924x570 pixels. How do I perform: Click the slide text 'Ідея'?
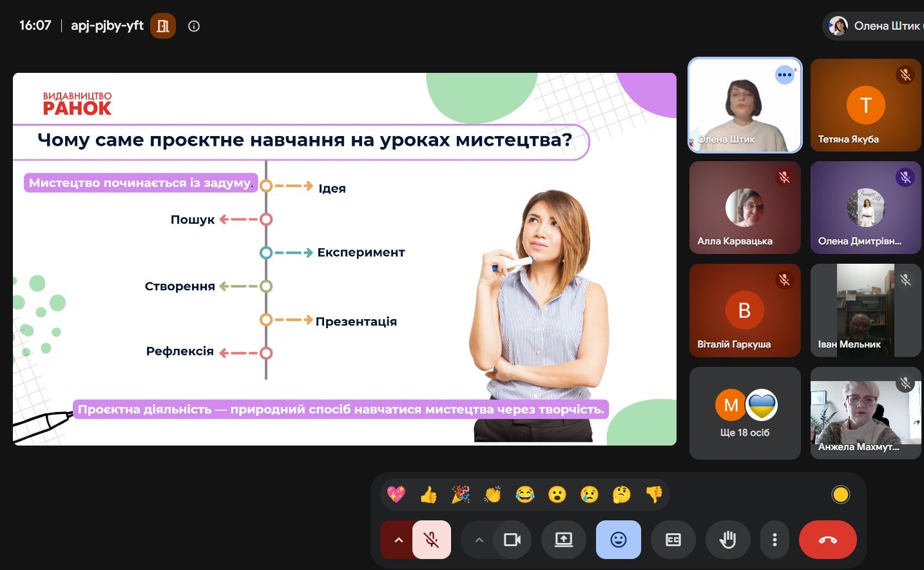pyautogui.click(x=332, y=188)
